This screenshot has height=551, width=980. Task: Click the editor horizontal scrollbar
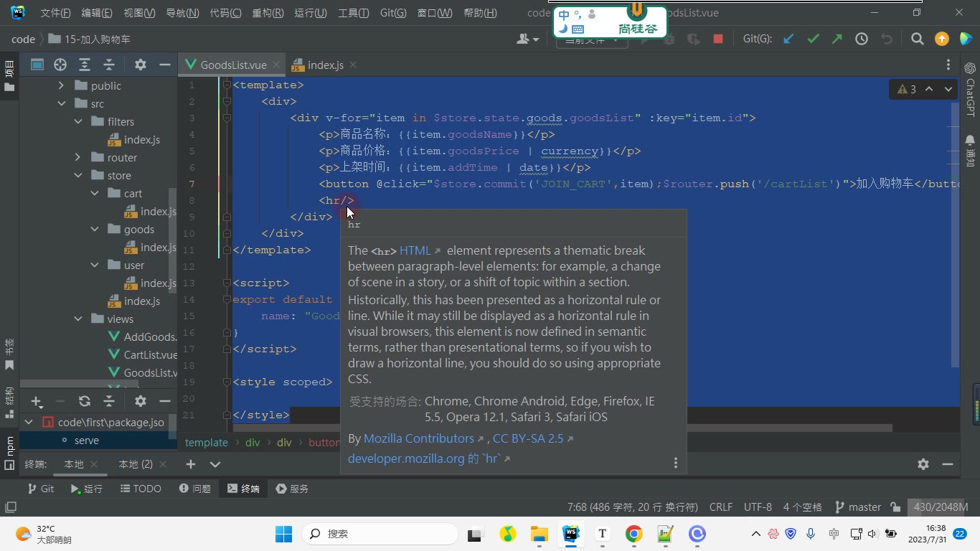pyautogui.click(x=562, y=428)
